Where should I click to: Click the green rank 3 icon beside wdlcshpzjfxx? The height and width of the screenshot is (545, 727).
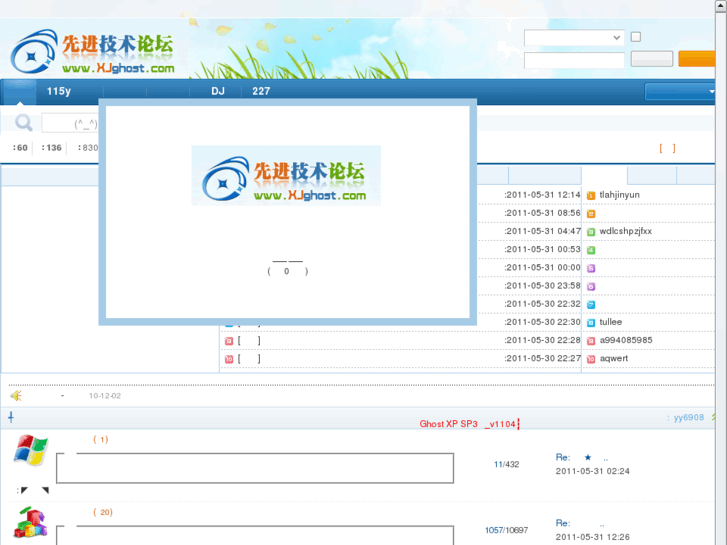(591, 231)
